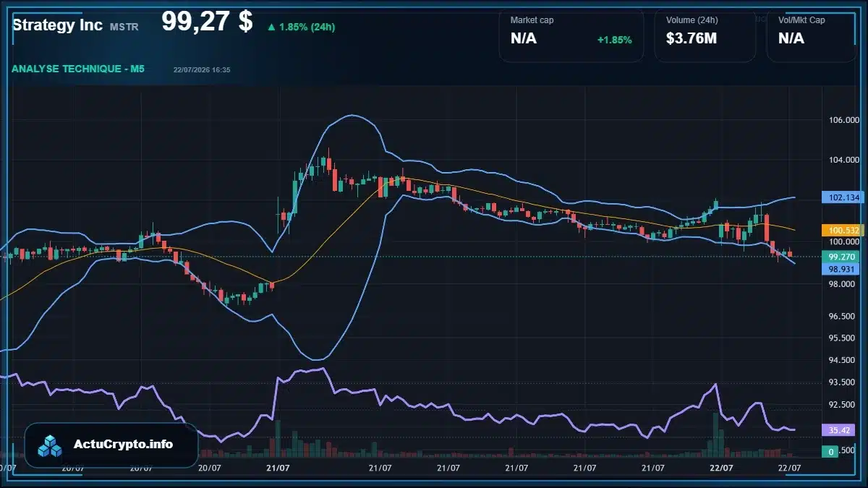Click the Strategy Inc title
Screen dimensions: 868x488
57,25
